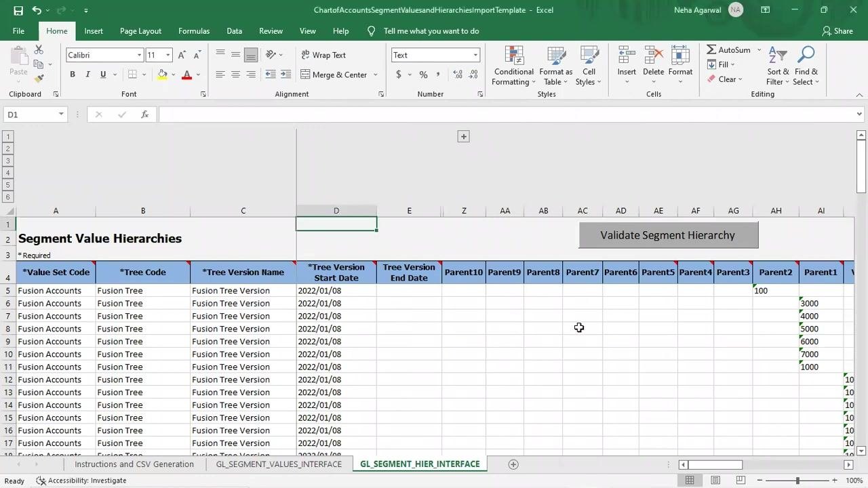Toggle Underline formatting
Viewport: 868px width, 488px height.
click(103, 75)
